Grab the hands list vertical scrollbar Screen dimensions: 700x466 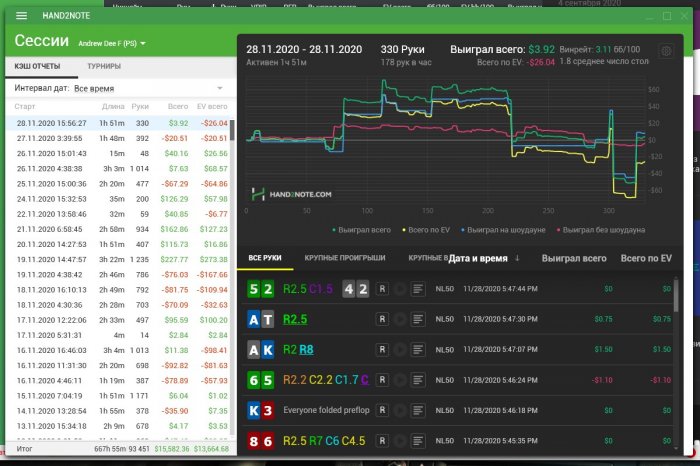coord(675,295)
